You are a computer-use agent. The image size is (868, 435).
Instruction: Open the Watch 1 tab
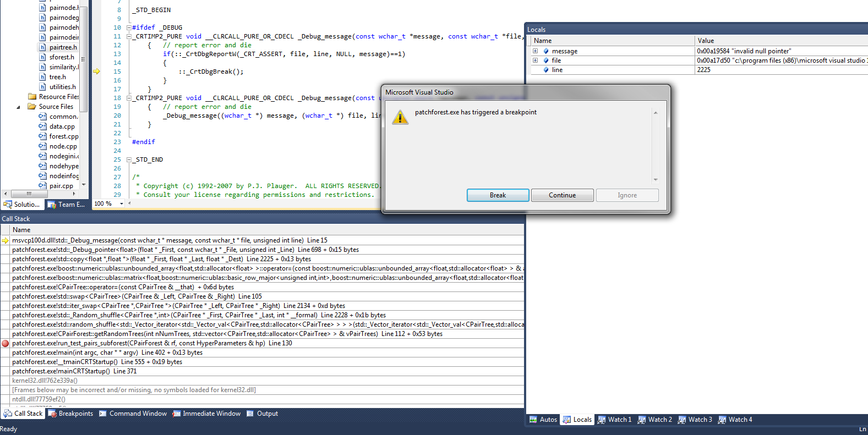pyautogui.click(x=615, y=420)
